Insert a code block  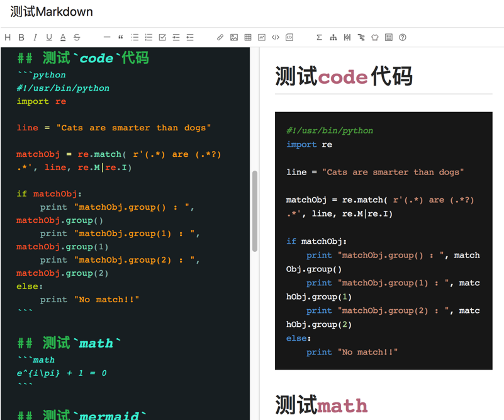tap(289, 37)
